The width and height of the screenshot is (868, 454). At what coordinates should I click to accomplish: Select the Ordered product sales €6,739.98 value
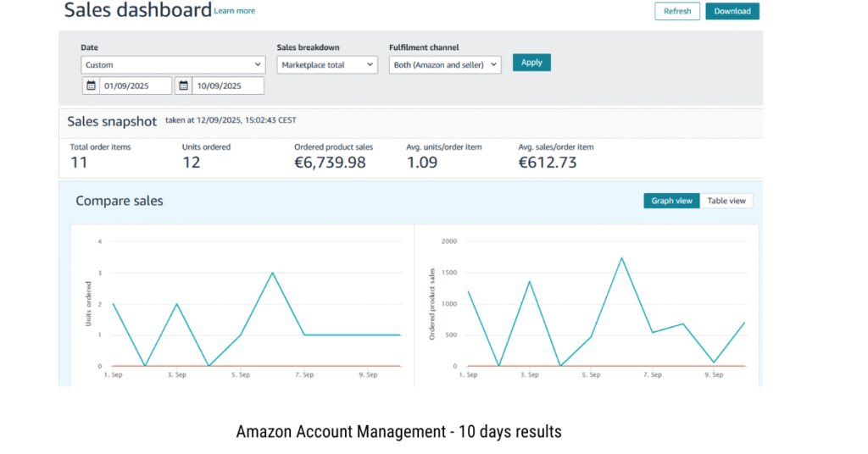click(x=330, y=162)
